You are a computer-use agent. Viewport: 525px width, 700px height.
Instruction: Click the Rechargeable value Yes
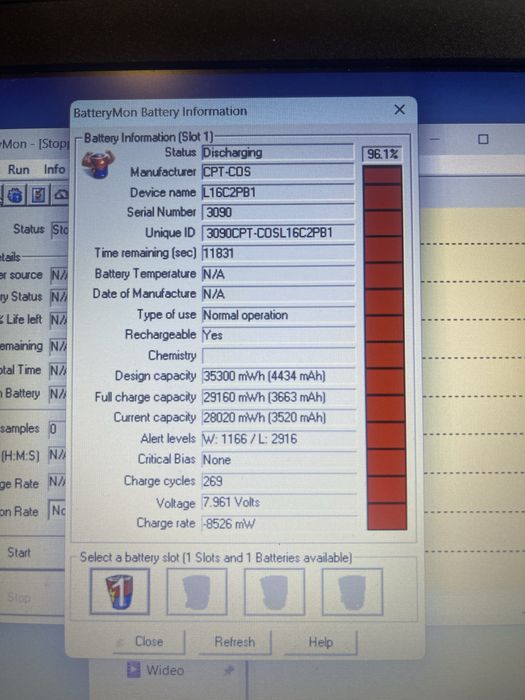click(278, 335)
